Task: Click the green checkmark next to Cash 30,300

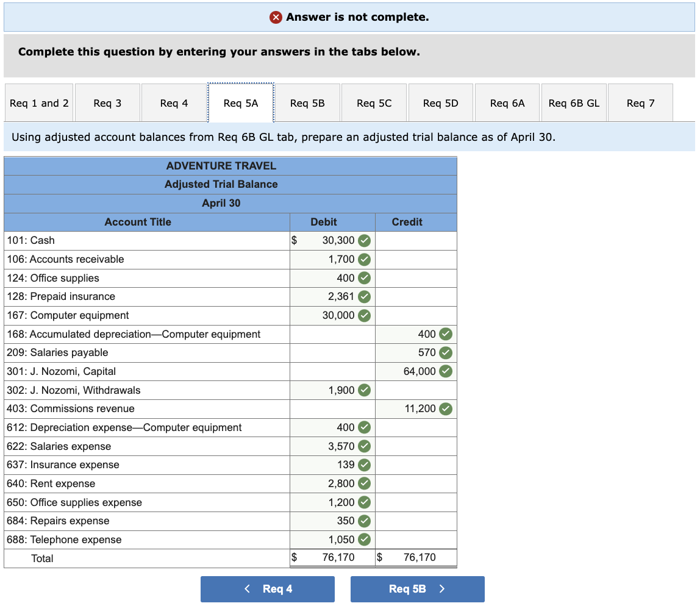Action: [x=365, y=241]
